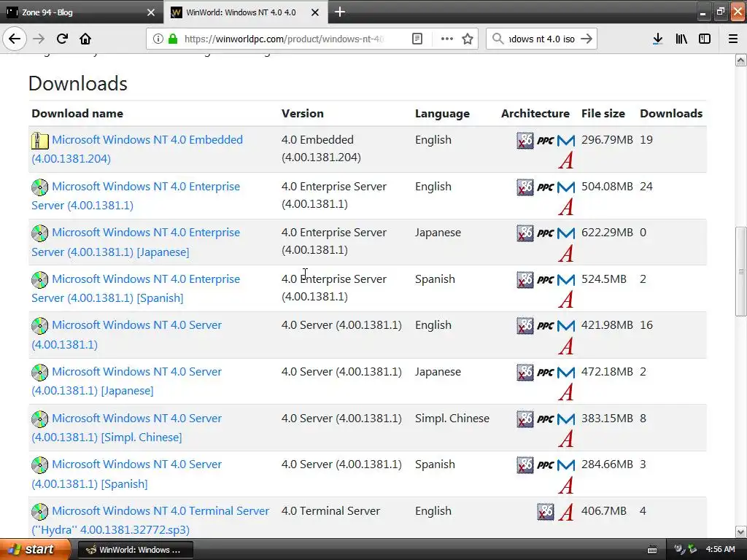Viewport: 747px width, 560px height.
Task: Go back to the previous page
Action: 15,39
